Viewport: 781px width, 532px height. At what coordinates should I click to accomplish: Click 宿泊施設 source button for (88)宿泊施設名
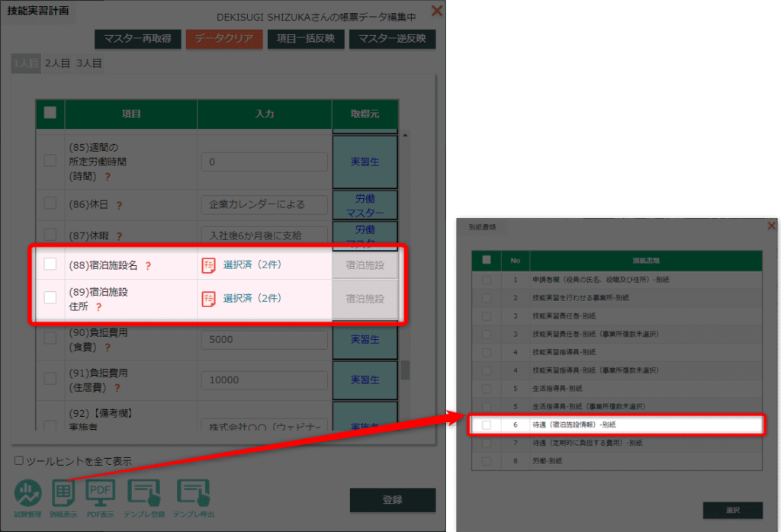[365, 265]
